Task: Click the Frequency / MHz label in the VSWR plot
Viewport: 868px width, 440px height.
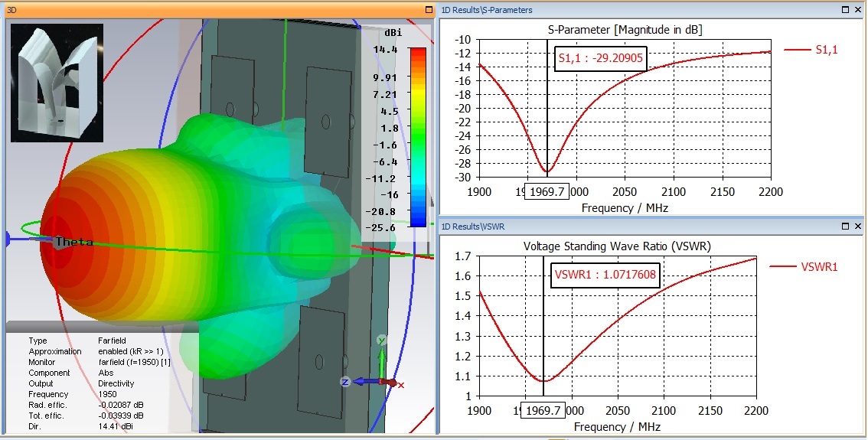Action: (617, 427)
